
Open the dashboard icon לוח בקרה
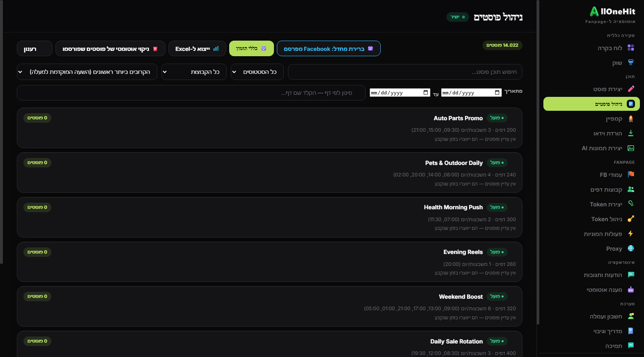[x=631, y=48]
